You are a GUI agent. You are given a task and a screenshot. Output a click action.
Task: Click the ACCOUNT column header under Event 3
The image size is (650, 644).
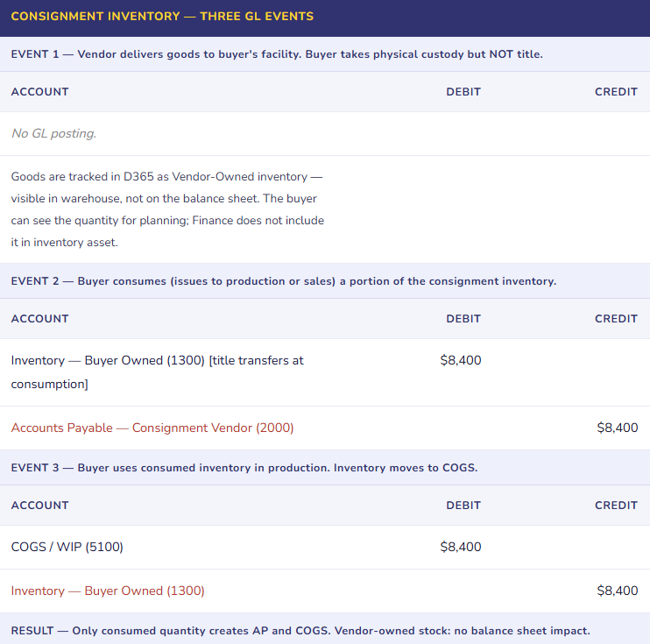pyautogui.click(x=39, y=505)
